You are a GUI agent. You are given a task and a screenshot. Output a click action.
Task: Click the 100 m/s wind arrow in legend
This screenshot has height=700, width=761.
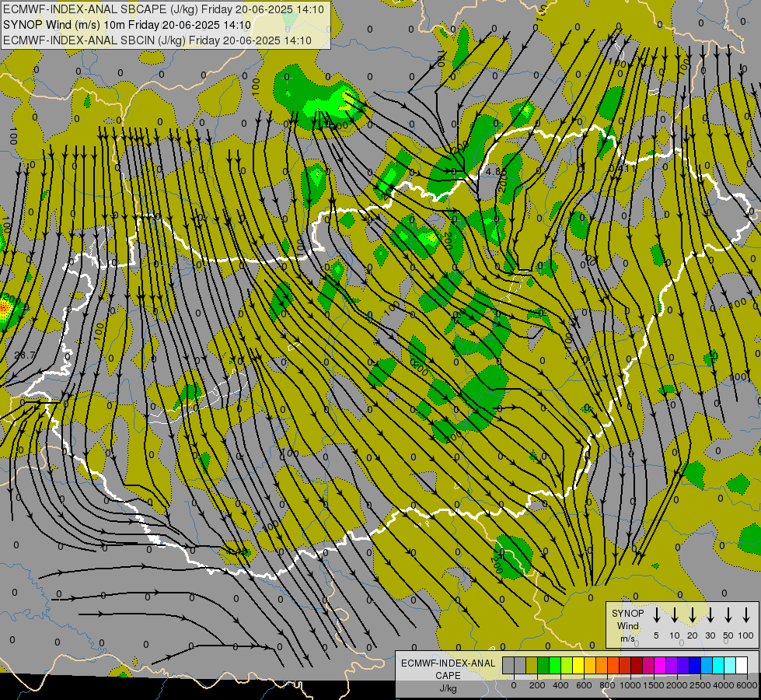(x=746, y=615)
